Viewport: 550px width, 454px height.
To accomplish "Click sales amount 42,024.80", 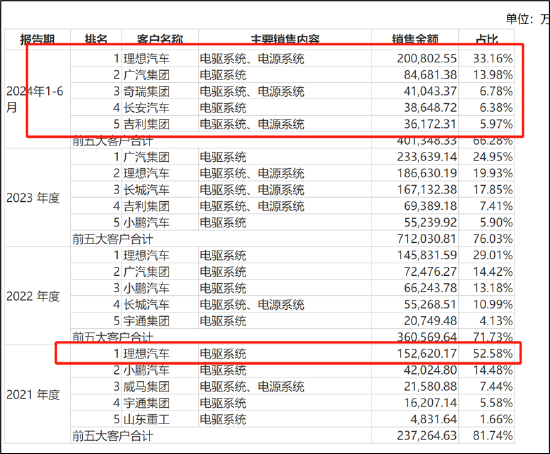I will pos(430,370).
